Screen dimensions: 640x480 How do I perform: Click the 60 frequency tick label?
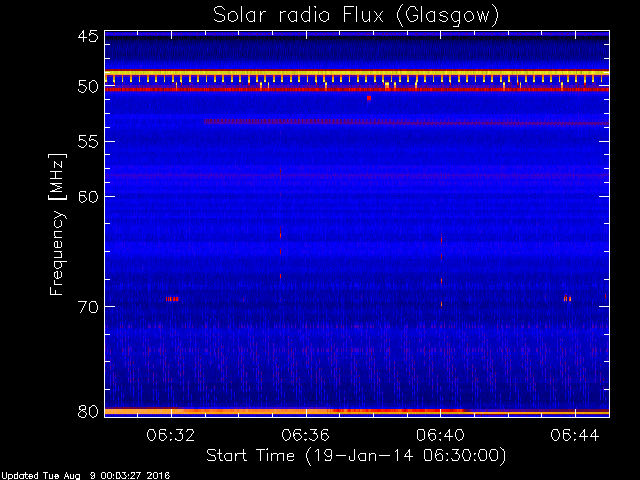(88, 197)
